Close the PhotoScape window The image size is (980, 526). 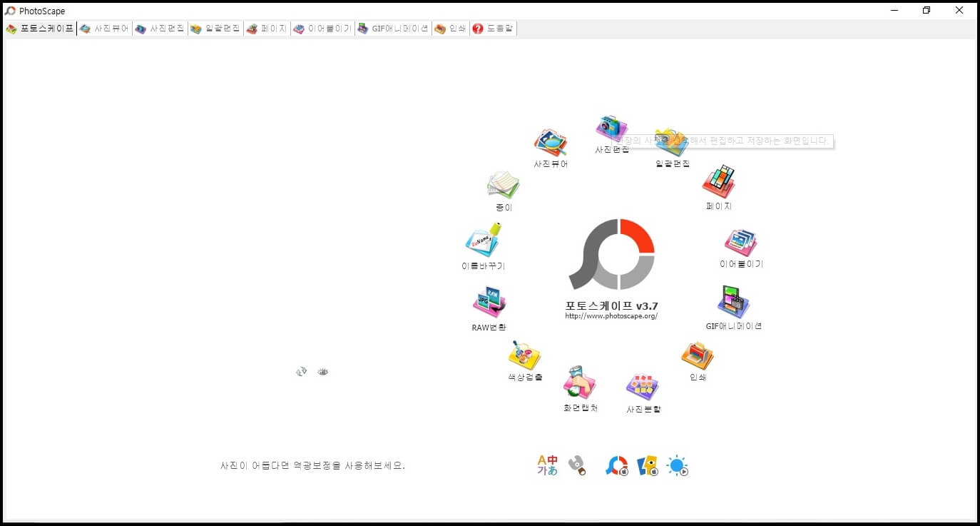pyautogui.click(x=959, y=10)
